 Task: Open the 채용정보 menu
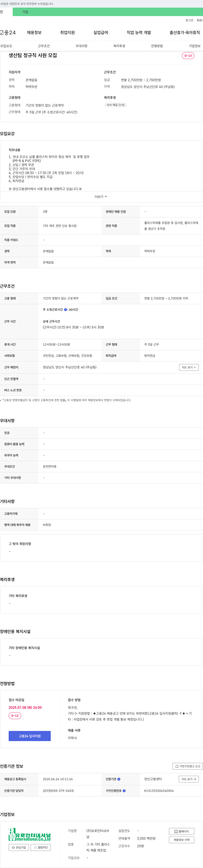[x=34, y=33]
